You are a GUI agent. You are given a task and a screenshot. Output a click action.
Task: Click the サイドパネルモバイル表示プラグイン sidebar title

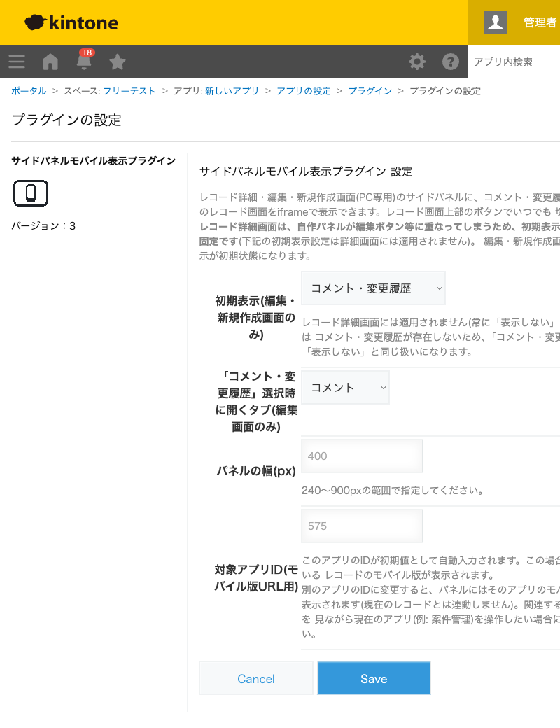coord(93,160)
